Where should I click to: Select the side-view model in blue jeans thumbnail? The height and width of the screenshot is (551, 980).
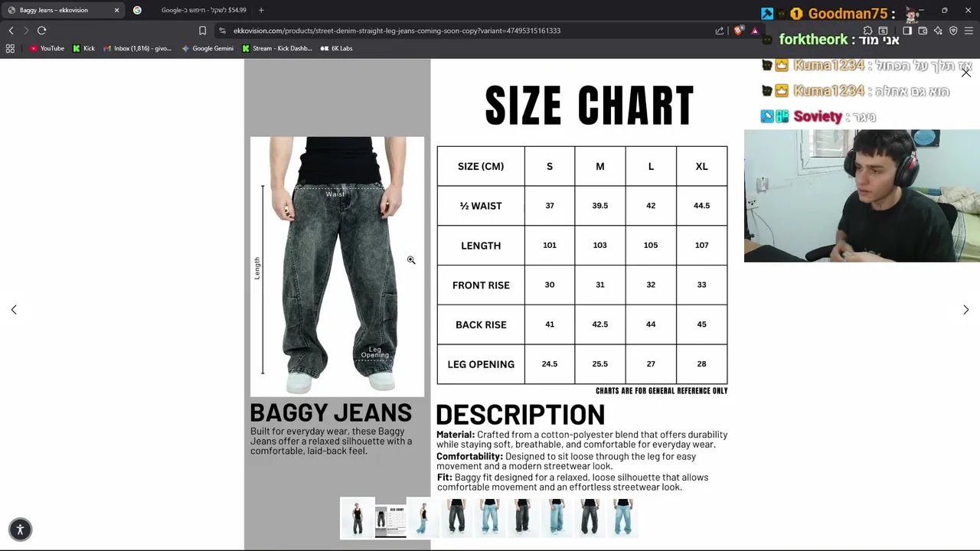(423, 518)
